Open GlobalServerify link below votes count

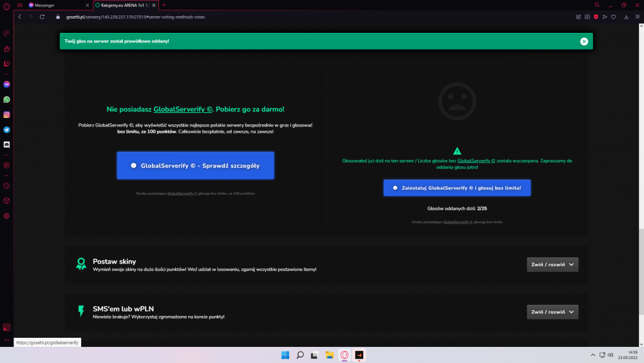click(458, 222)
